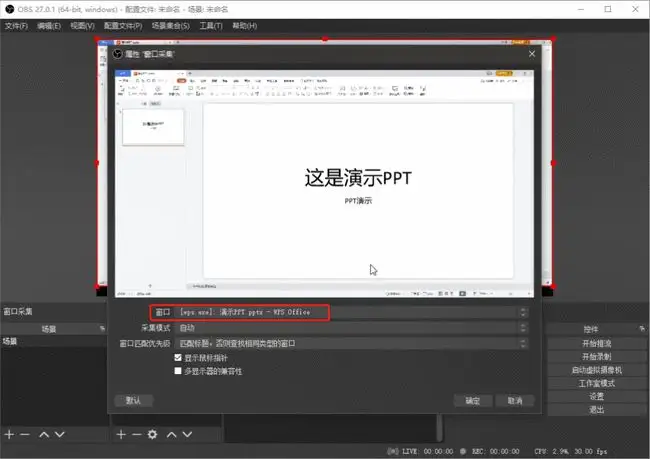650x459 pixels.
Task: Select 场景 item in scenes list
Action: coord(54,341)
